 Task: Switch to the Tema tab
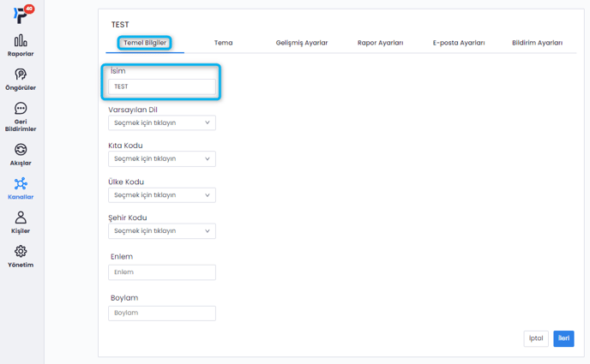[x=223, y=43]
